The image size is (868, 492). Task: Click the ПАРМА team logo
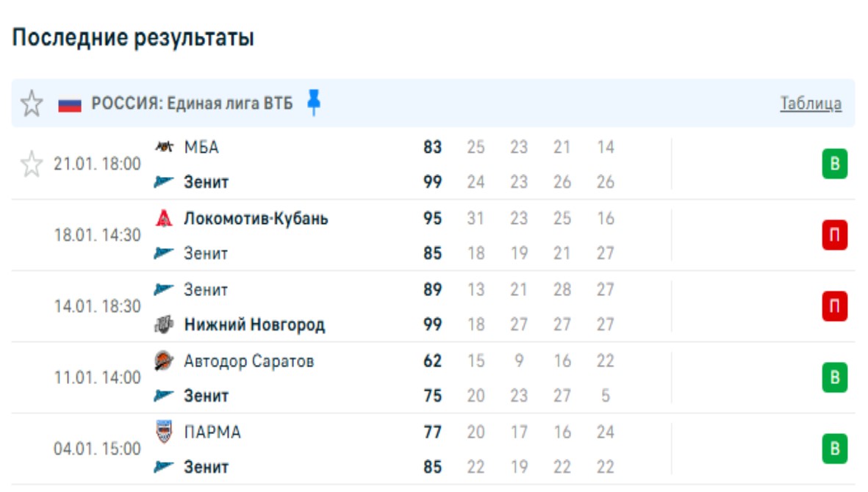[164, 432]
